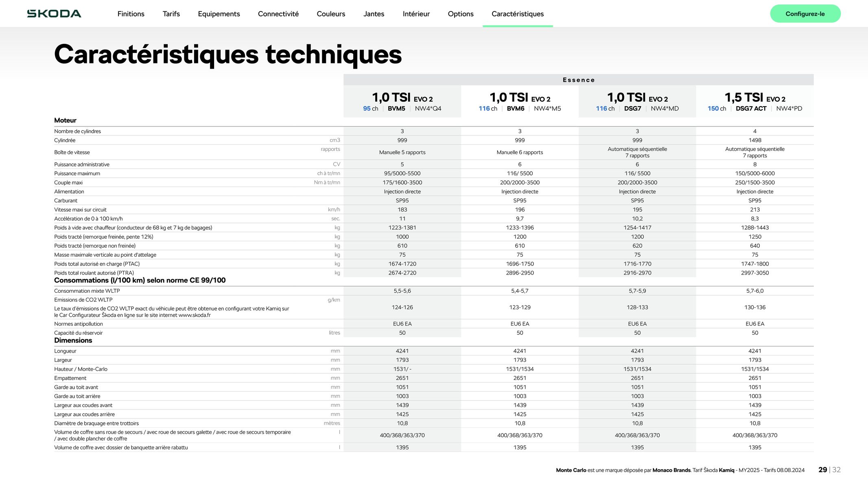Click the Cylindrée value 1498
Viewport: 868px width, 488px height.
755,140
